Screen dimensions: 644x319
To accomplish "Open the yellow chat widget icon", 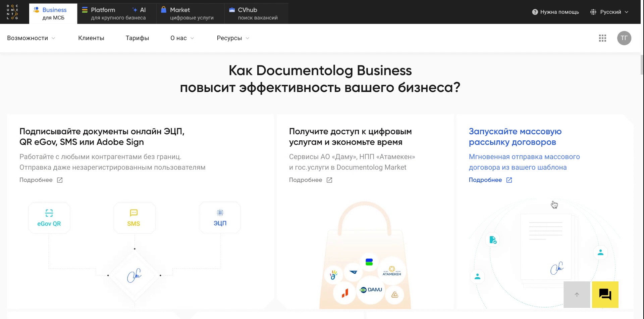I will pyautogui.click(x=605, y=294).
